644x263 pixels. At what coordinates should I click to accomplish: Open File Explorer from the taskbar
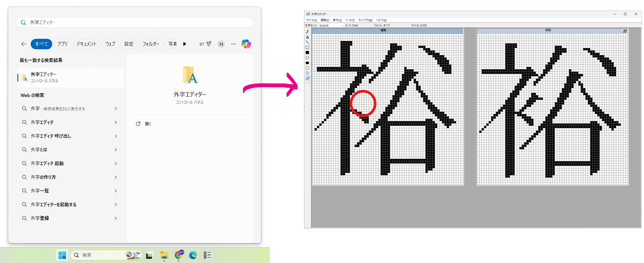[x=164, y=255]
